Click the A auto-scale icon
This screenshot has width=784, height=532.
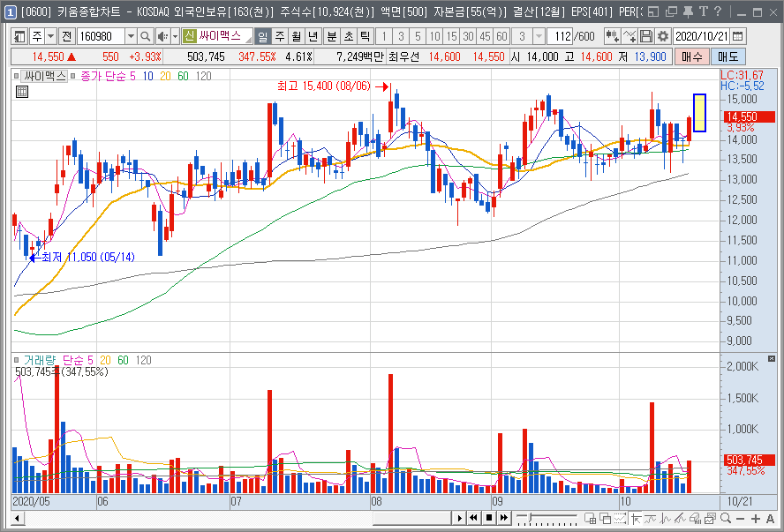(771, 519)
